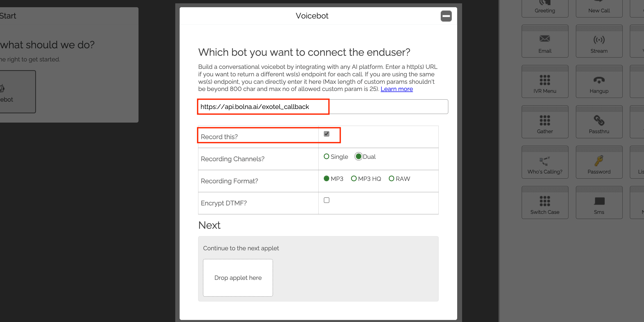Select the IVR Menu applet icon
The image size is (644, 322).
[x=545, y=81]
